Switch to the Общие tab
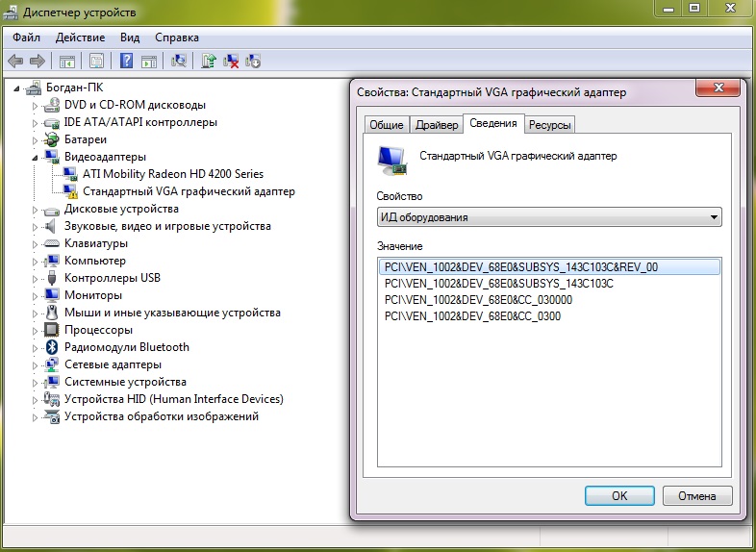The image size is (756, 552). 387,125
